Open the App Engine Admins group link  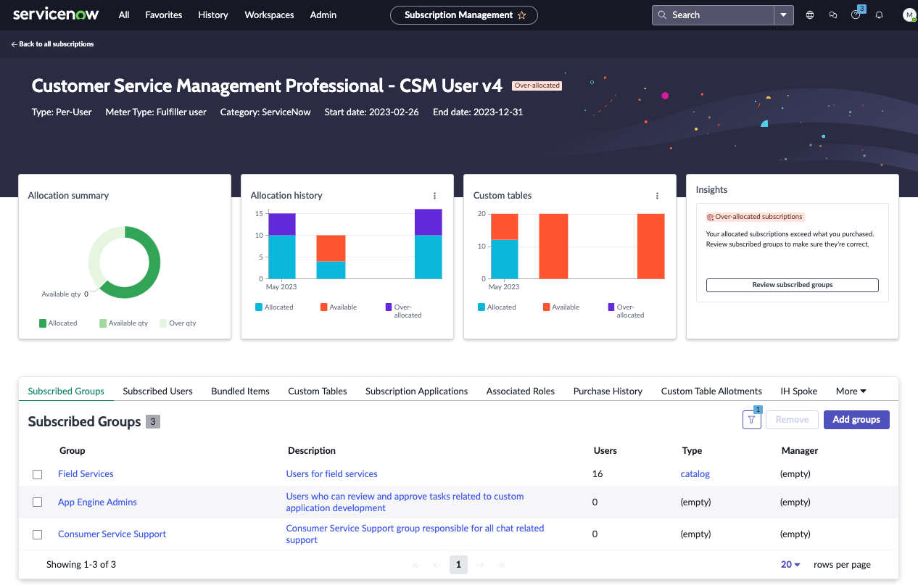[x=97, y=502]
